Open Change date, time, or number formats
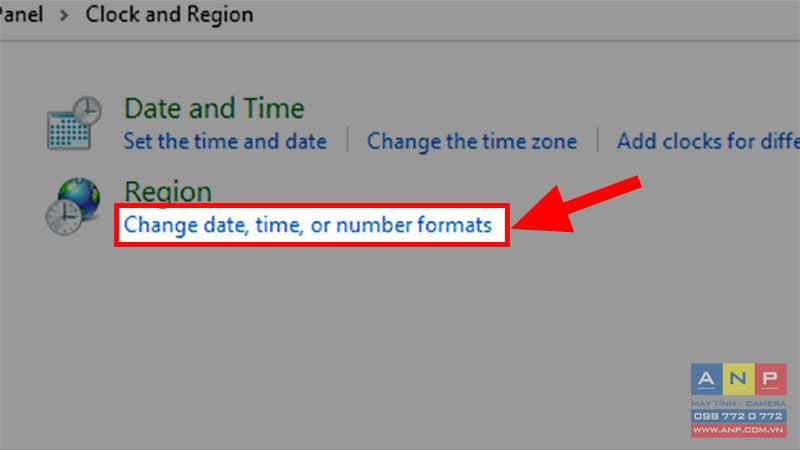The image size is (800, 450). (308, 225)
